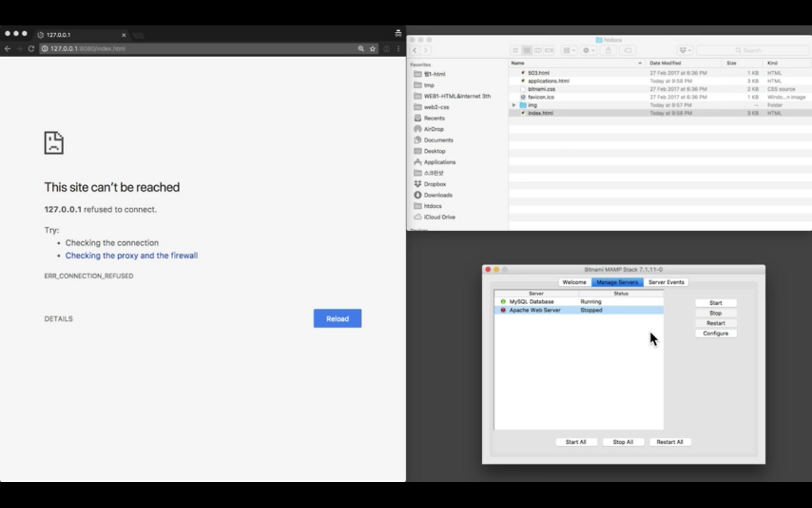
Task: Switch to Manage Servers tab
Action: click(x=617, y=282)
